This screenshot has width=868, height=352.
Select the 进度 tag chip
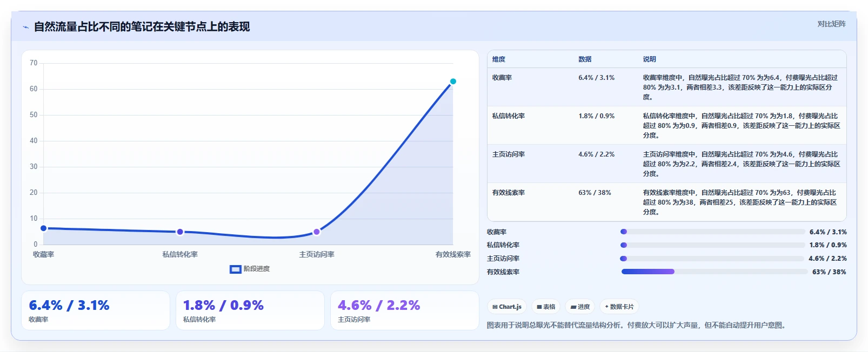(x=580, y=307)
